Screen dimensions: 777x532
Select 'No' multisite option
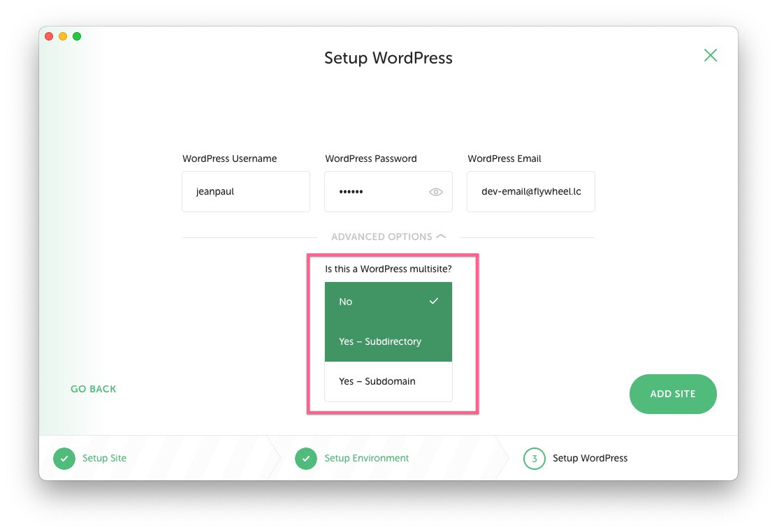tap(388, 302)
